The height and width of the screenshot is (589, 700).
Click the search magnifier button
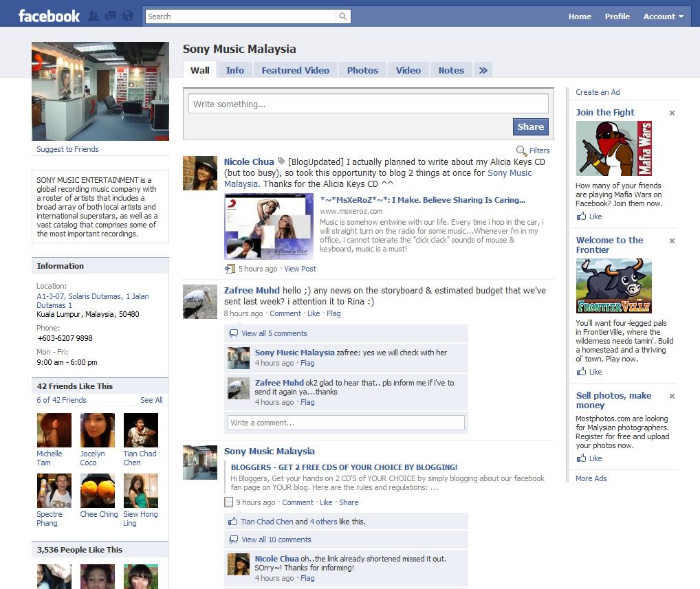(x=343, y=16)
